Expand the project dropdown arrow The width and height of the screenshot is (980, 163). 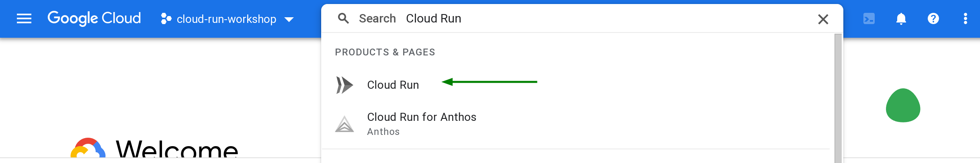point(289,19)
